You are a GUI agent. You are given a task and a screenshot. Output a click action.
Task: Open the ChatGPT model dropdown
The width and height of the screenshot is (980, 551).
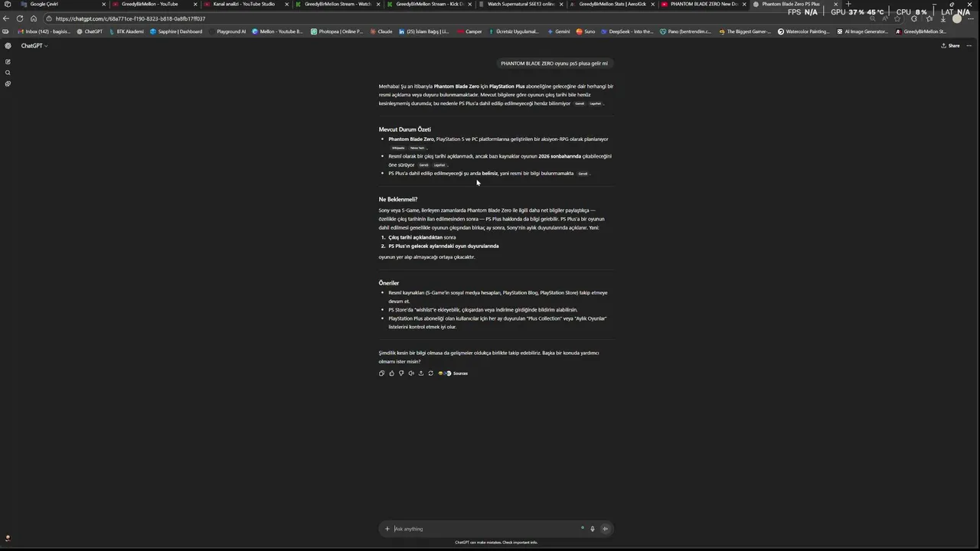pos(34,46)
